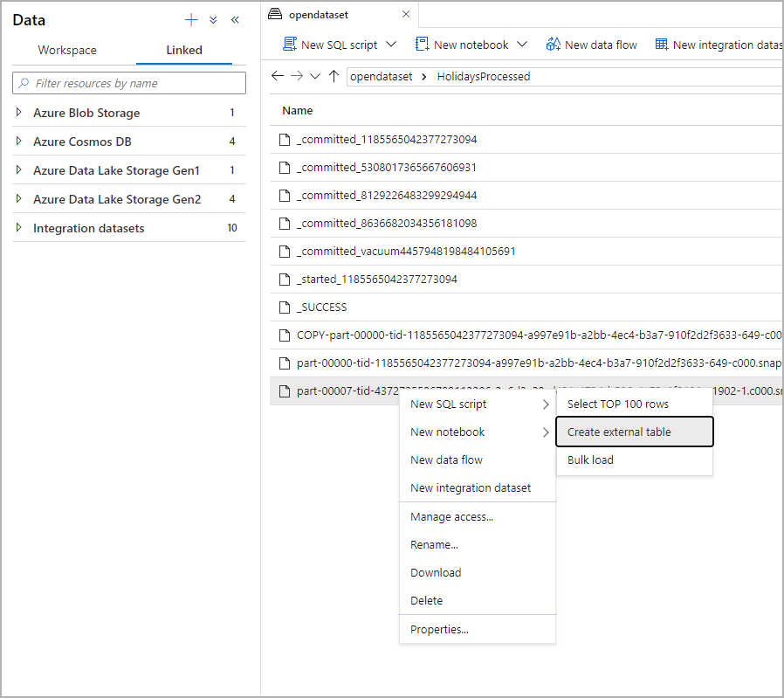Click the up arrow to go to the parent folder
The width and height of the screenshot is (784, 698).
point(334,76)
